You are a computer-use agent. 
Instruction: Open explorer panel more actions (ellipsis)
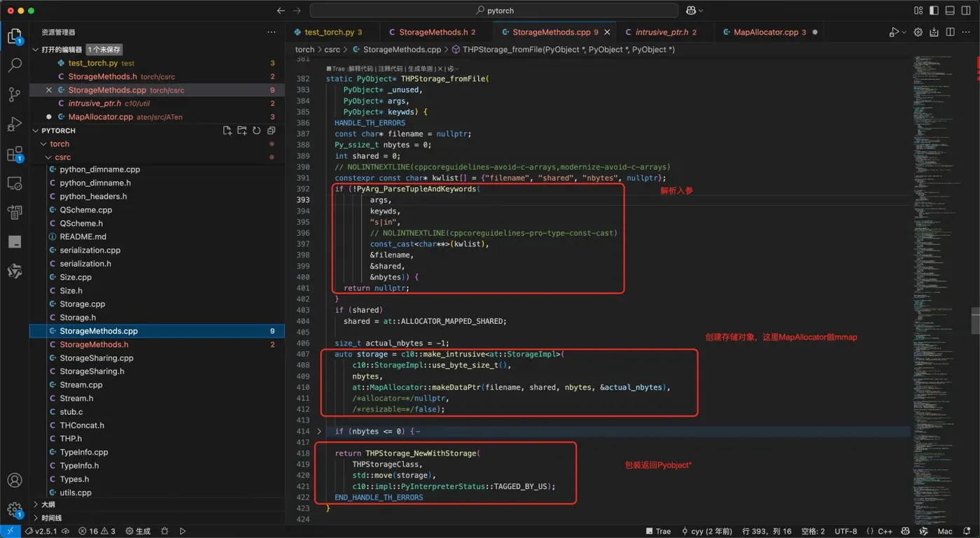[x=272, y=33]
